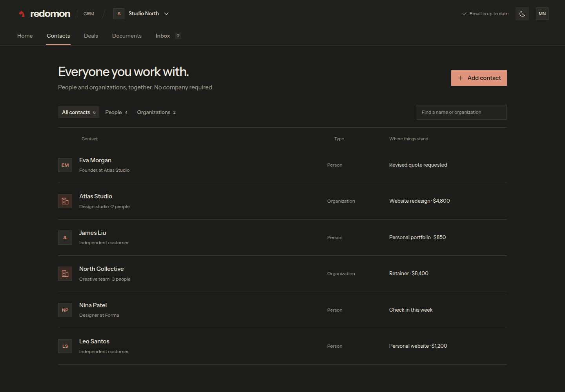The image size is (565, 392).
Task: Open the Atlas Studio contact
Action: (x=282, y=201)
